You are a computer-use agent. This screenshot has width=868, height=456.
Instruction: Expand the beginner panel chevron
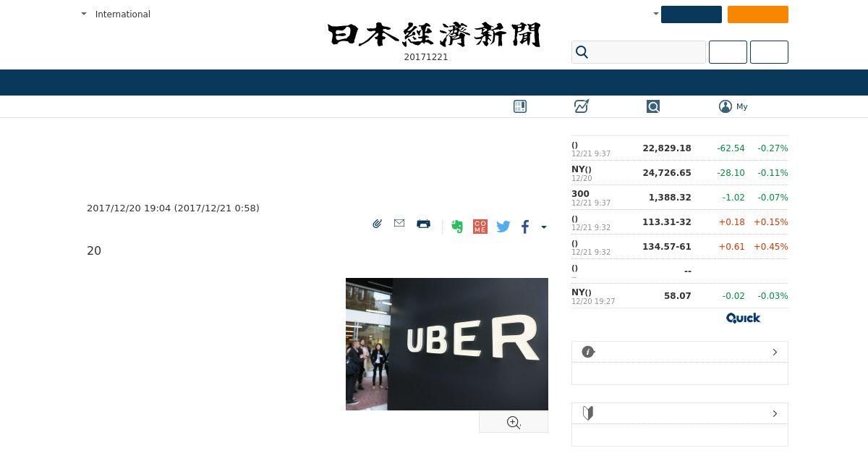coord(775,413)
